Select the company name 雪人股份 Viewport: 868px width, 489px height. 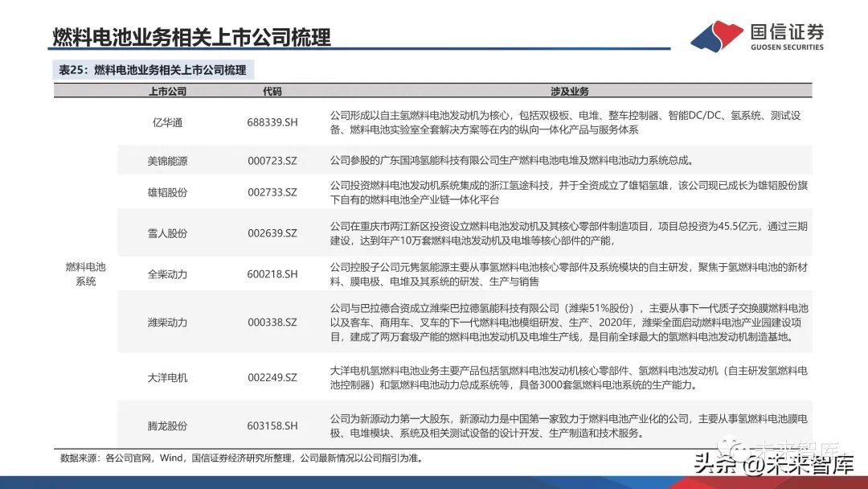[x=167, y=233]
